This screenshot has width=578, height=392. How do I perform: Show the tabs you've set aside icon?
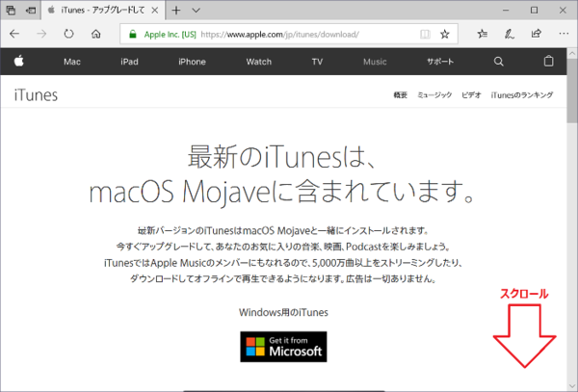[x=11, y=11]
